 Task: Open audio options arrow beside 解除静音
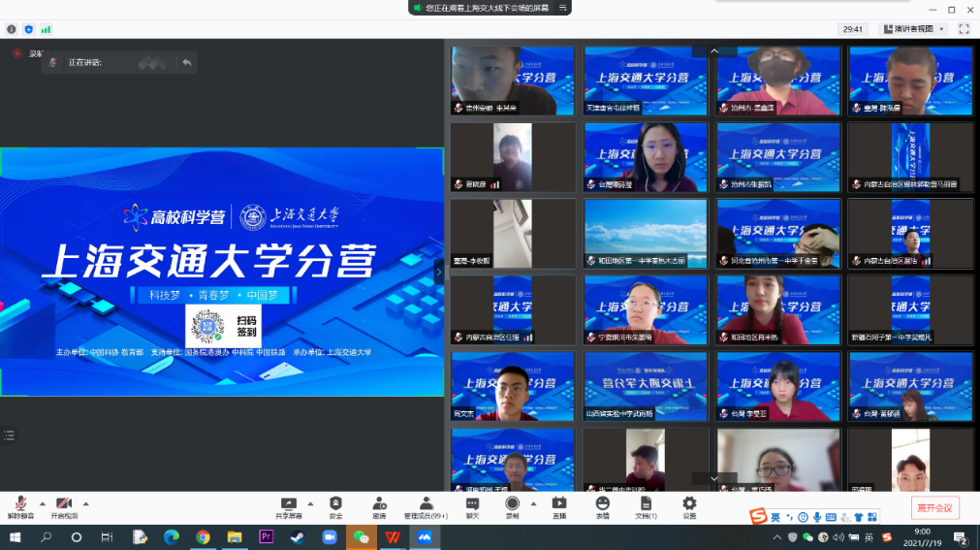click(x=43, y=503)
